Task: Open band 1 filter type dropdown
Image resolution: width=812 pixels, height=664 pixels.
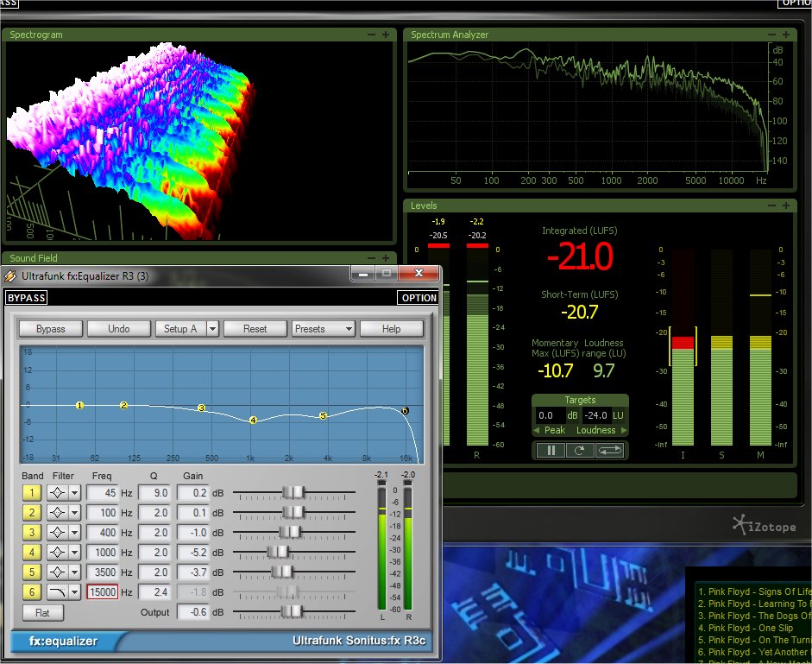Action: tap(75, 492)
